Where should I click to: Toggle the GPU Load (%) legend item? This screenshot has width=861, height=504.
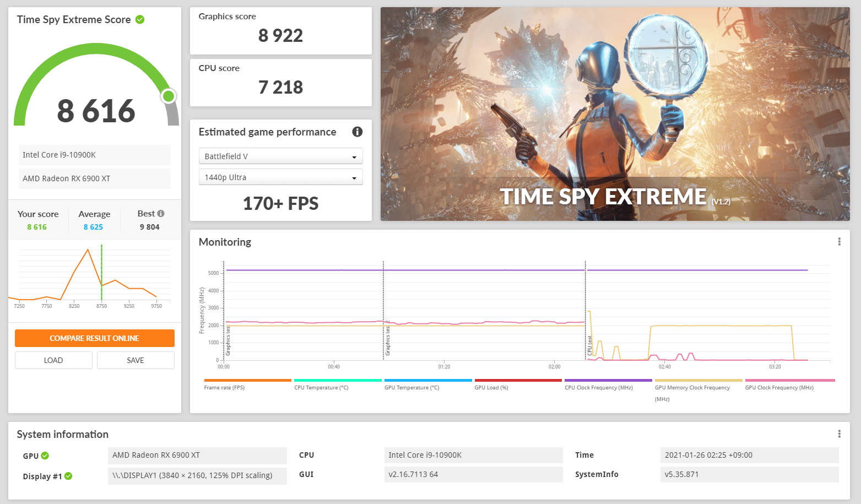pyautogui.click(x=518, y=384)
